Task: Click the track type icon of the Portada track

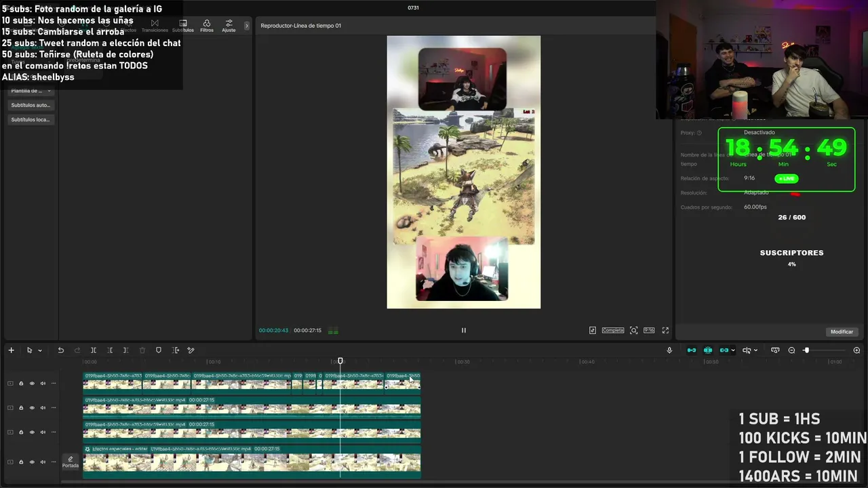Action: tap(10, 462)
